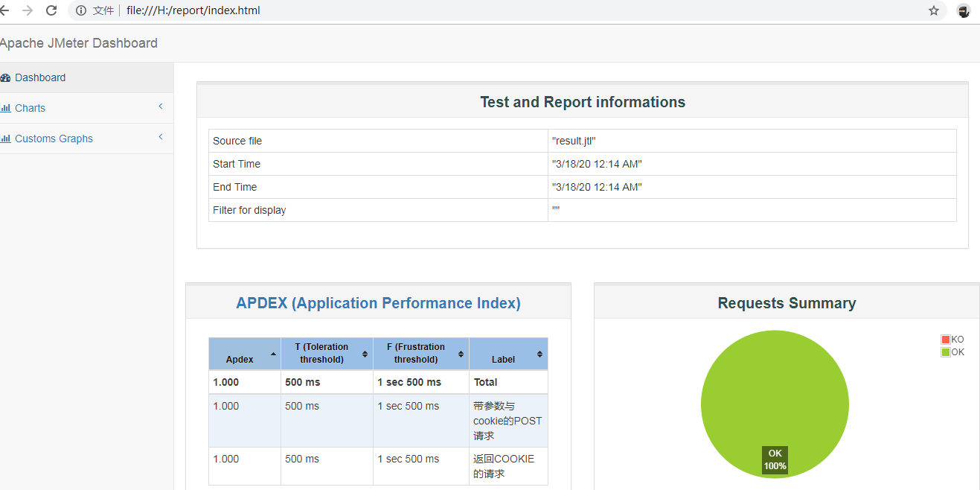This screenshot has height=490, width=980.
Task: Click the OK 100% pie label
Action: 775,459
